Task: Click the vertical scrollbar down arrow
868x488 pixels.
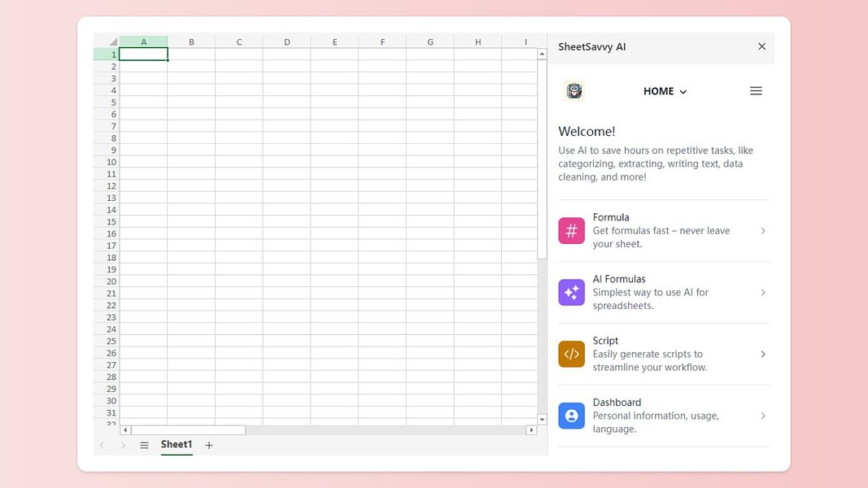Action: (x=542, y=419)
